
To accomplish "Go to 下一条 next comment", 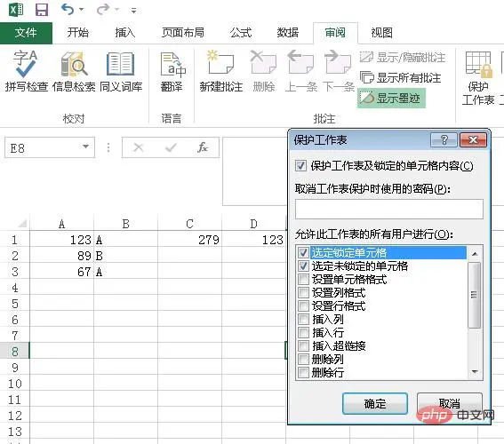I will point(338,71).
